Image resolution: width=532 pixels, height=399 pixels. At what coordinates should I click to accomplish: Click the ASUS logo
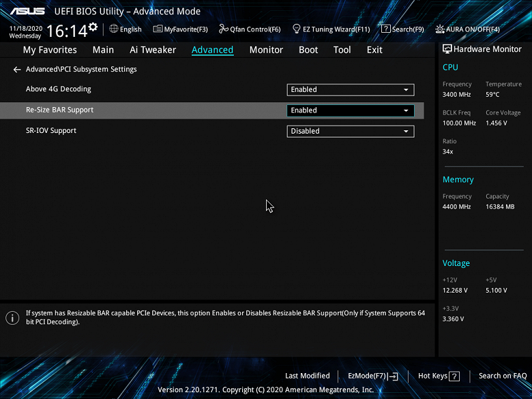click(27, 11)
